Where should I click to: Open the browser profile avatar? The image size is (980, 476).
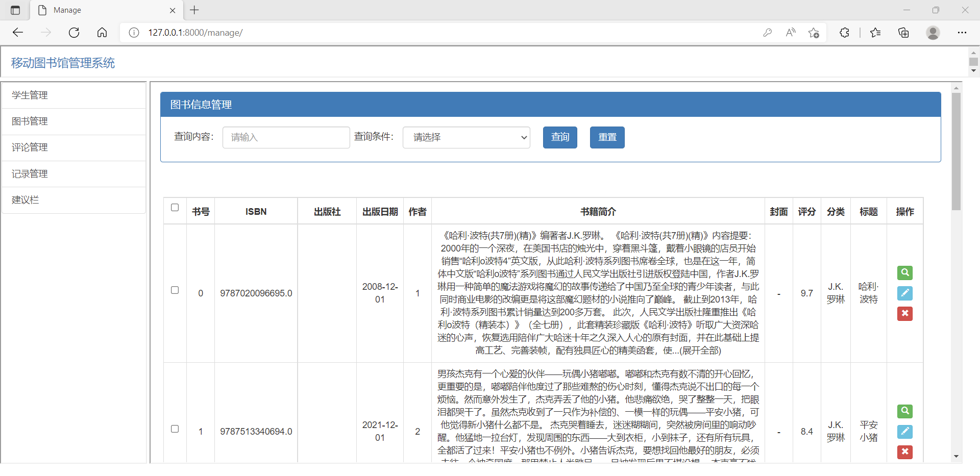[x=933, y=33]
